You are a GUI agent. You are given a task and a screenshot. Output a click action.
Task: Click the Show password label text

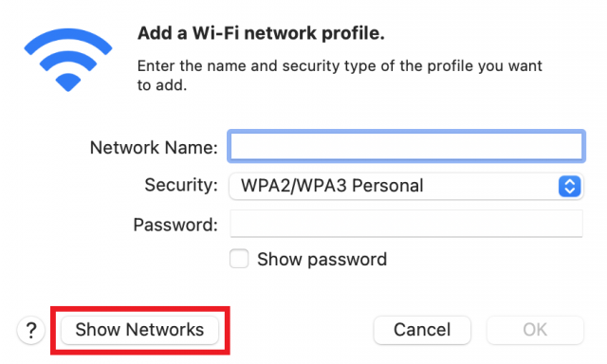322,259
